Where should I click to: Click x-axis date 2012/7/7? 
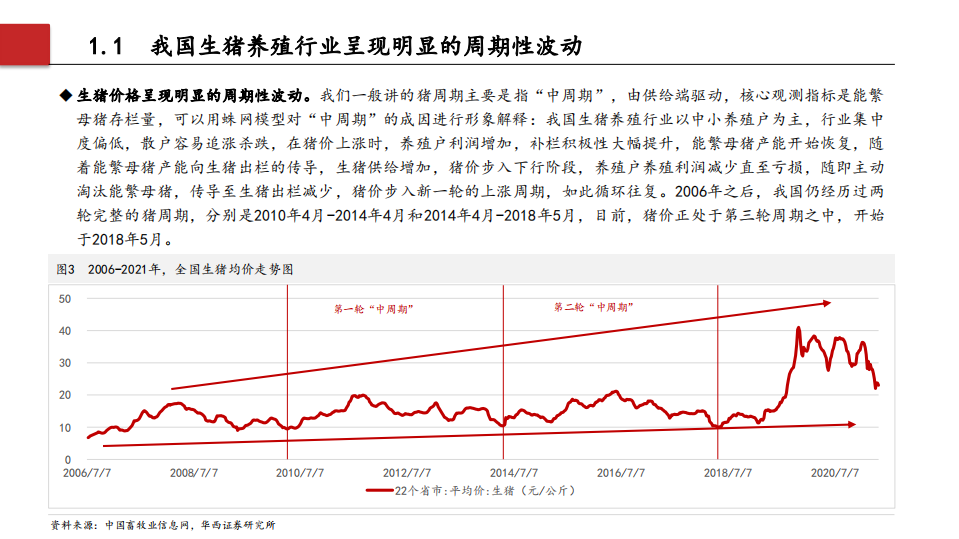pos(407,473)
